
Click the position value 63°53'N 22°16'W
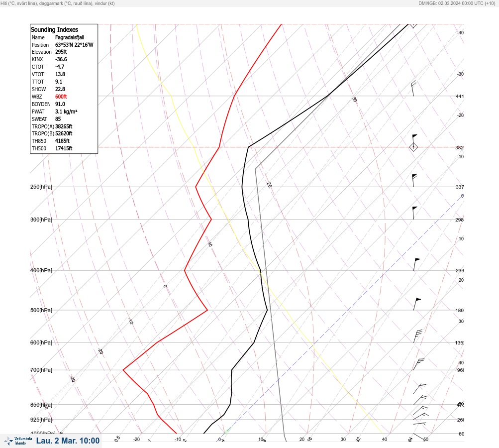[x=74, y=45]
